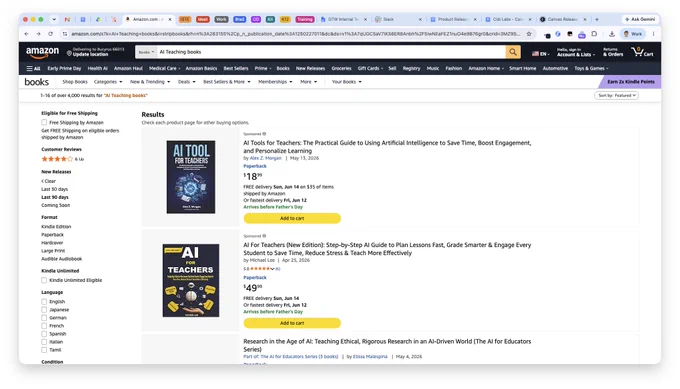The image size is (680, 389).
Task: Open Early Prime Day nav link
Action: 64,69
